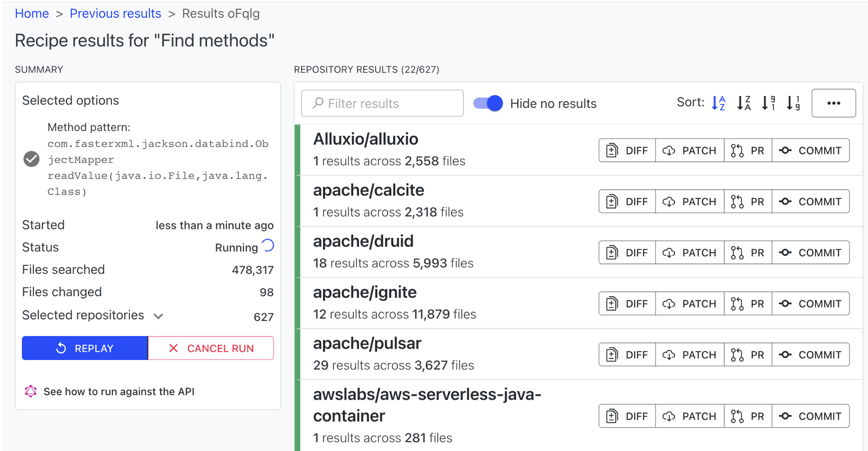Screen dimensions: 868x451
Task: Open the apache/pulsar repository result
Action: (367, 343)
